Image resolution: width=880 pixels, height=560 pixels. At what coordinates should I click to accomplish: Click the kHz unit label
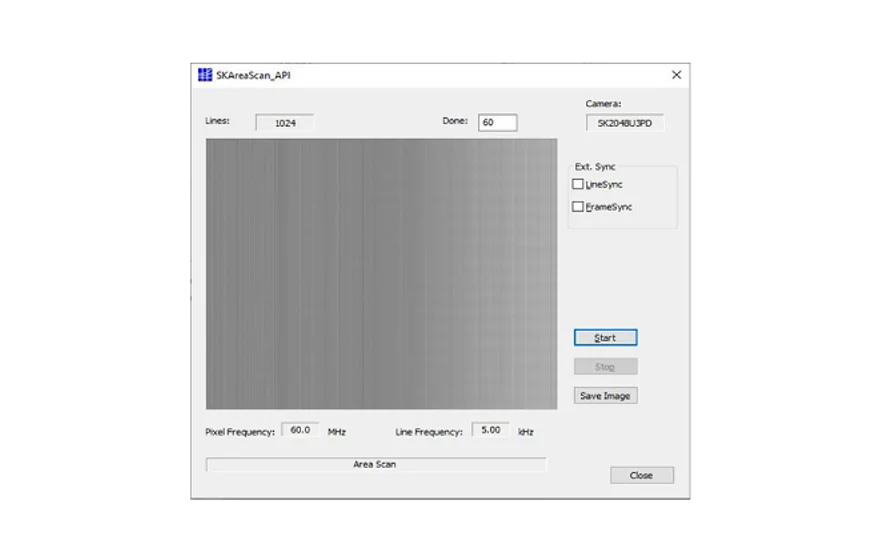pyautogui.click(x=525, y=432)
